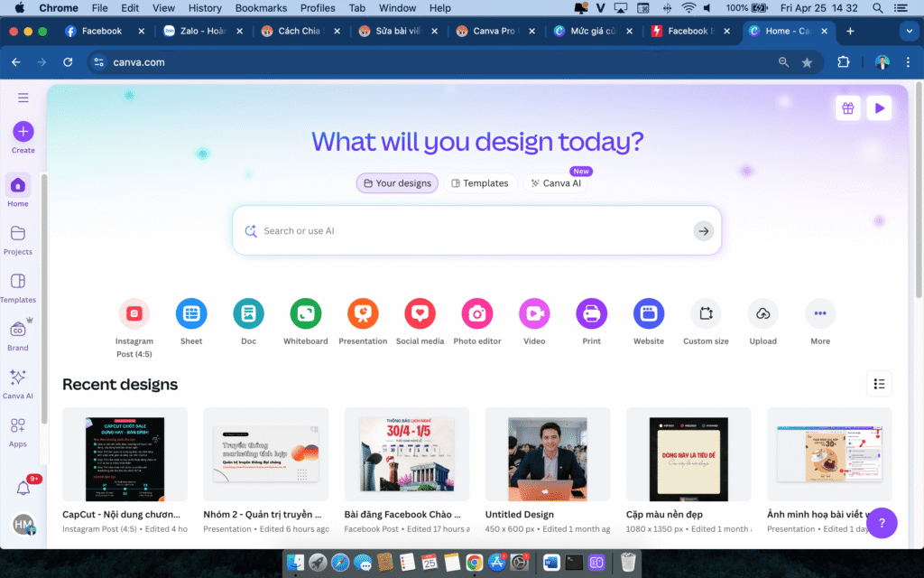Image resolution: width=924 pixels, height=578 pixels.
Task: Open the account avatar at sidebar bottom
Action: [x=23, y=524]
